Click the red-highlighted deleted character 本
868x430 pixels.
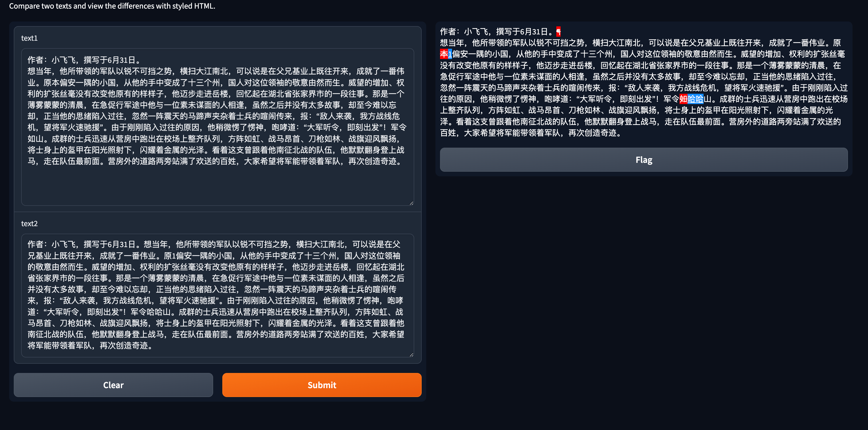click(444, 54)
